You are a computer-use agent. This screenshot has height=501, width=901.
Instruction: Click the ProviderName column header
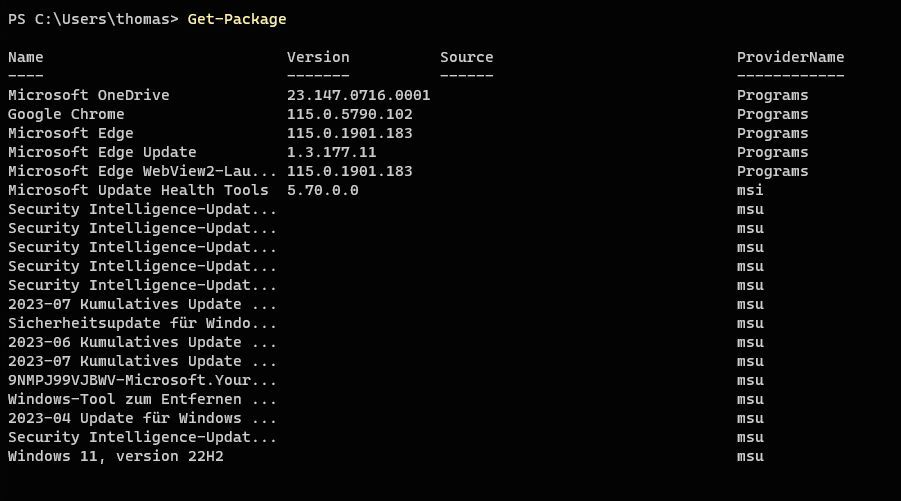tap(790, 58)
